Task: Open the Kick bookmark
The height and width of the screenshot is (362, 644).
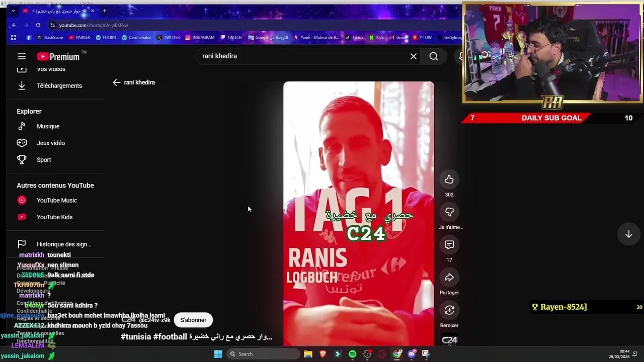Action: [x=376, y=37]
